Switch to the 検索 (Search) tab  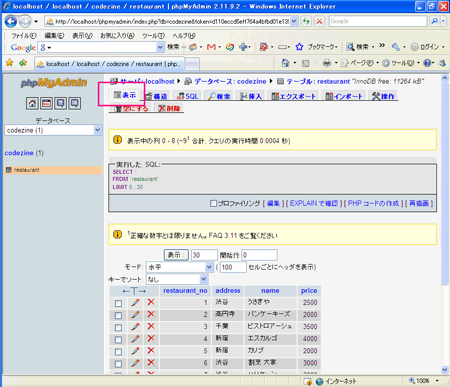219,96
